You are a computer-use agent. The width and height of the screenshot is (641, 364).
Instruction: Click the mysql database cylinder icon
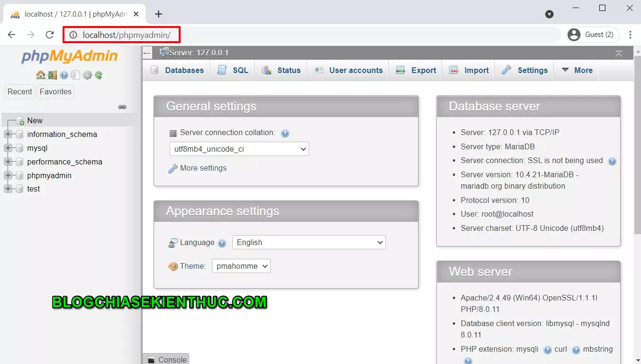point(19,148)
